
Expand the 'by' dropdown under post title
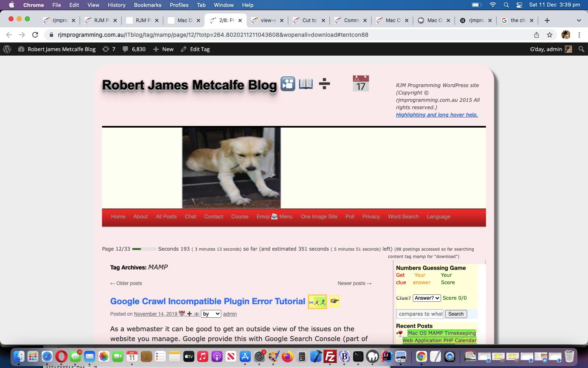(x=211, y=314)
